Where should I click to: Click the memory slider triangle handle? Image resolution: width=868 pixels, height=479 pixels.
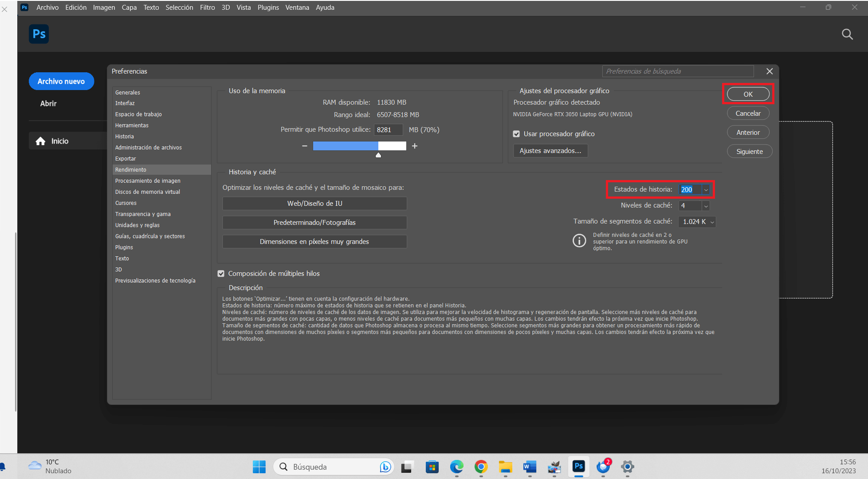tap(378, 155)
